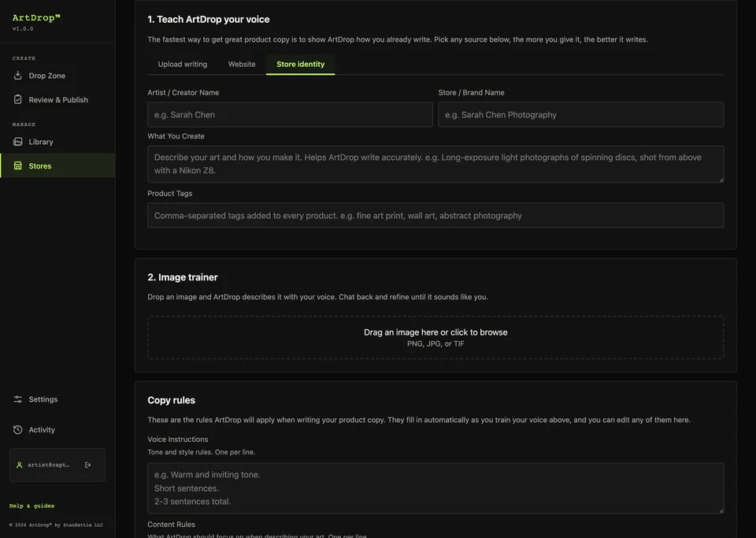Click the image drop area to browse
This screenshot has width=756, height=538.
point(435,337)
